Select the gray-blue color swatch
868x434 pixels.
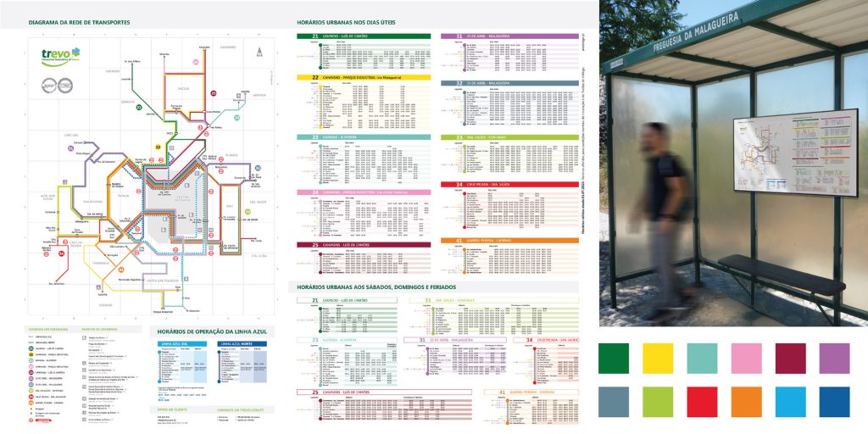[614, 402]
